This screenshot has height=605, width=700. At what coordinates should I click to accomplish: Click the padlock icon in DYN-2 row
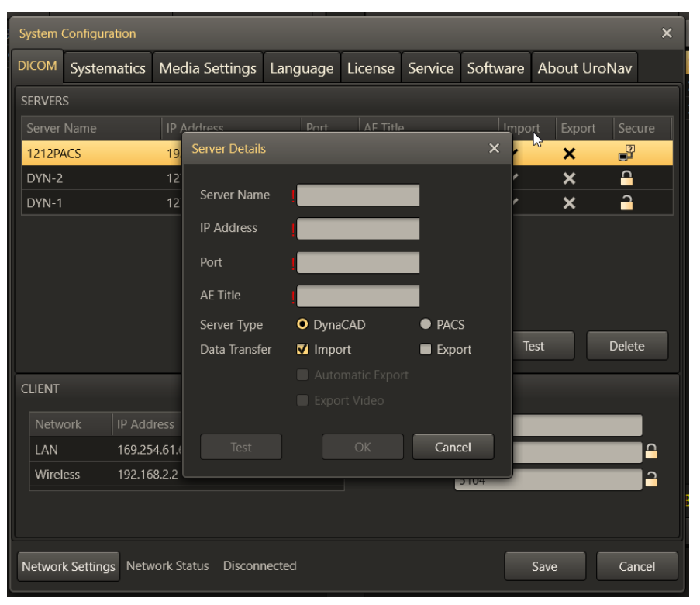[626, 178]
